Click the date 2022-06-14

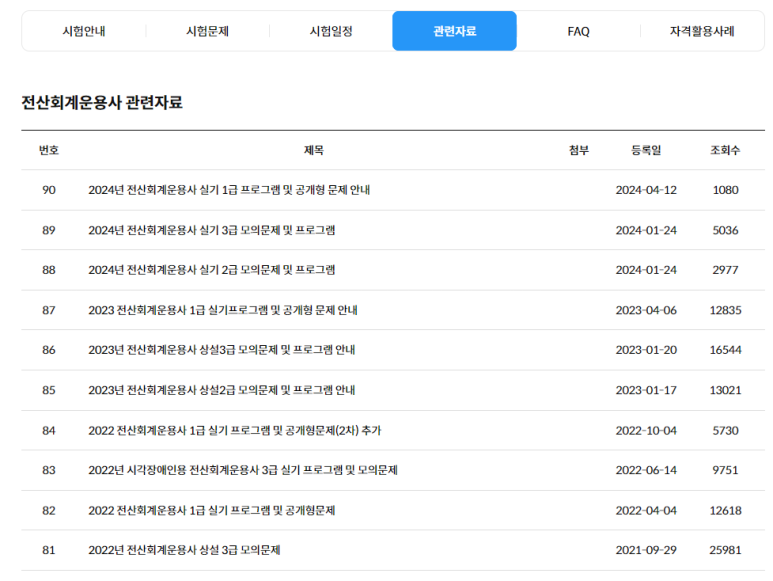click(646, 470)
